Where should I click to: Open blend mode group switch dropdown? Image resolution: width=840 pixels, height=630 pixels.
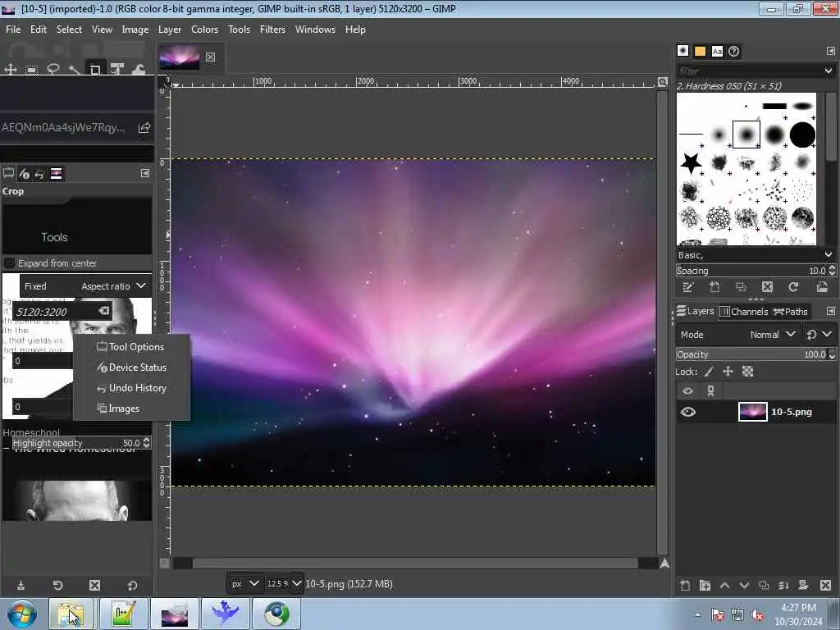coord(818,335)
